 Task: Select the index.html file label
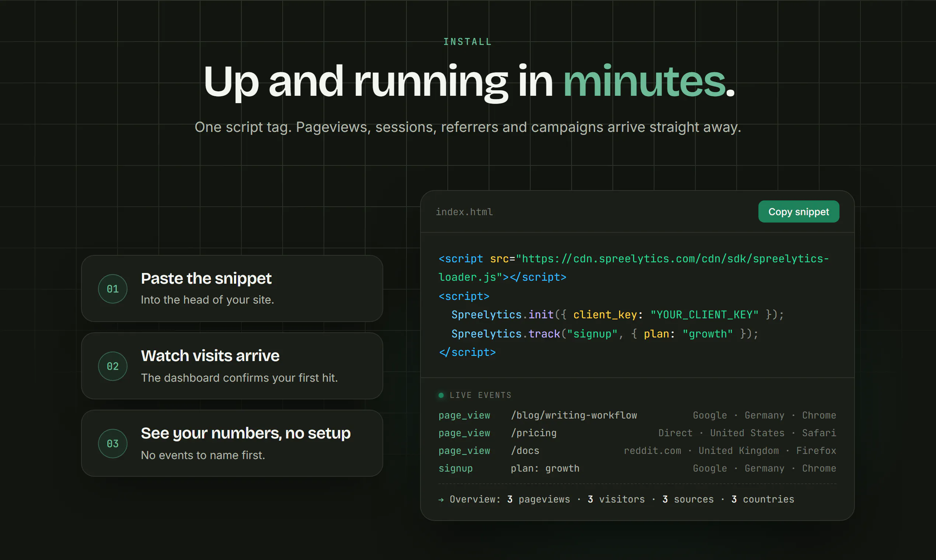(464, 212)
